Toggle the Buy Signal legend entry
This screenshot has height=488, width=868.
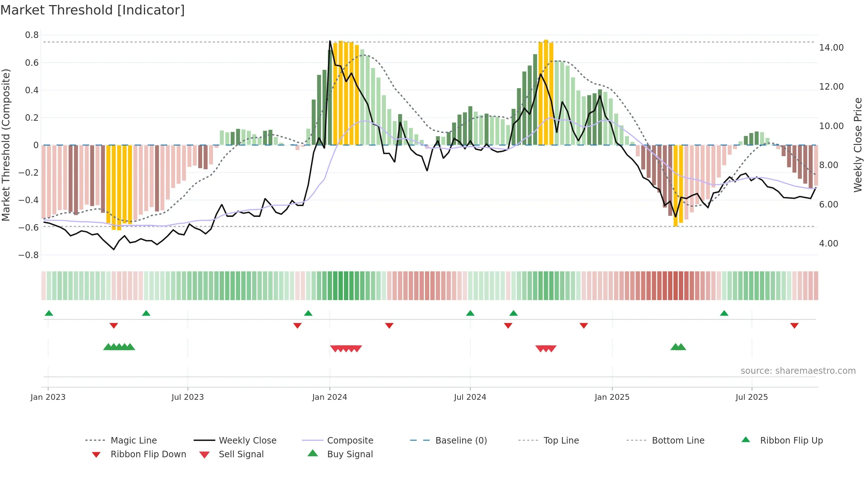[340, 454]
